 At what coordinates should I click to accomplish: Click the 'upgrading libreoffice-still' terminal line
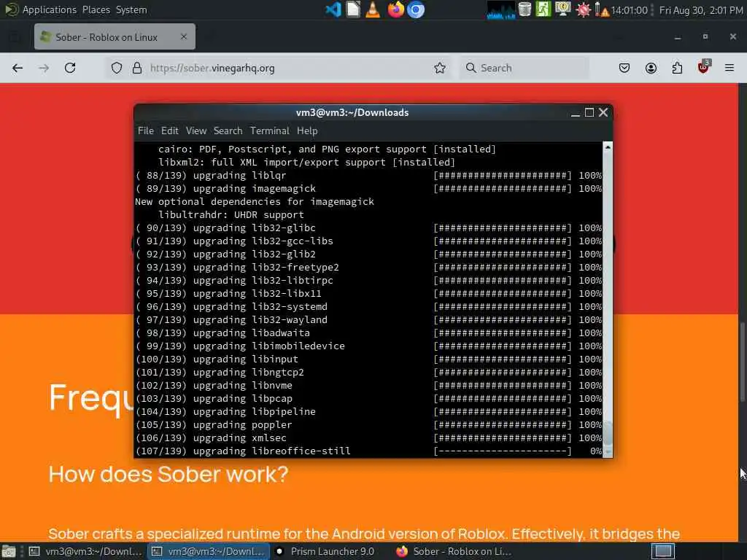coord(369,451)
